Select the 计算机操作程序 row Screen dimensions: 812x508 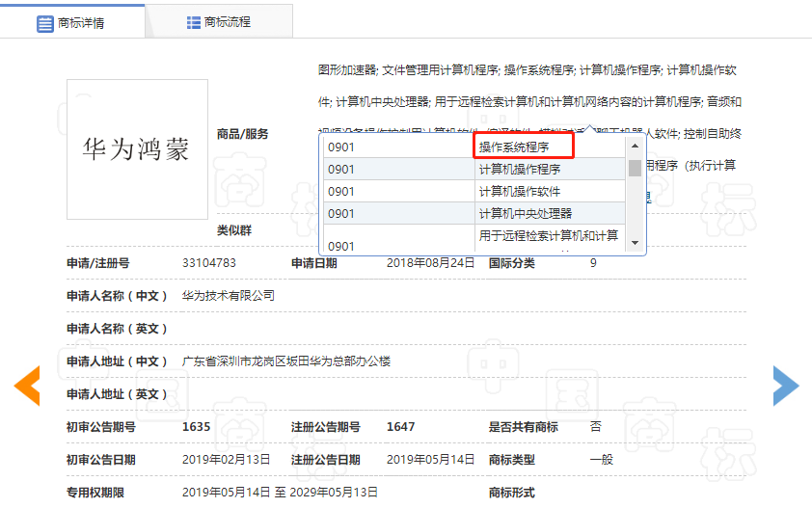[x=520, y=169]
